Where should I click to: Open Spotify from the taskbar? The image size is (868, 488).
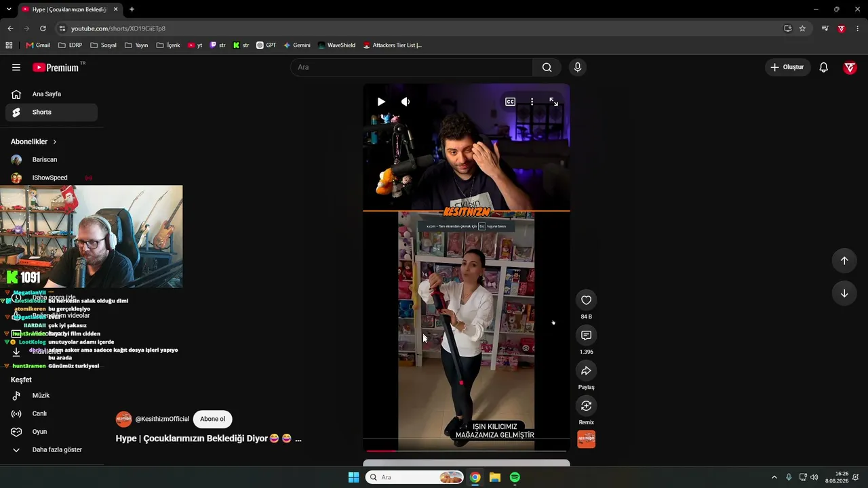click(x=515, y=477)
